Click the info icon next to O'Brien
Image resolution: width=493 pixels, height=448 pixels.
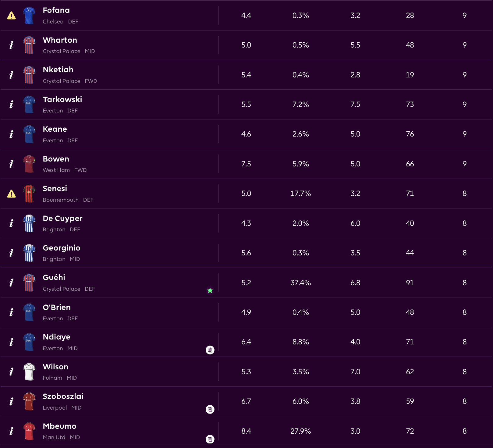[x=11, y=312]
